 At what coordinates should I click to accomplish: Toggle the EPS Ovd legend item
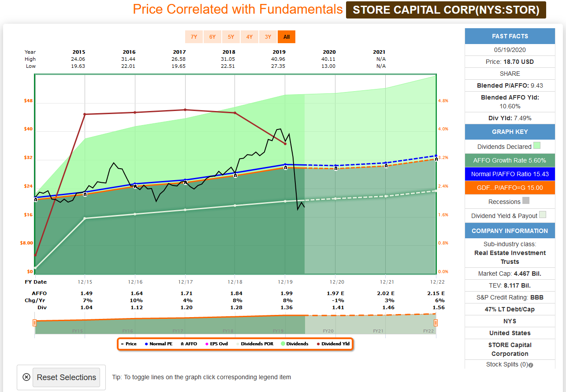(x=216, y=344)
